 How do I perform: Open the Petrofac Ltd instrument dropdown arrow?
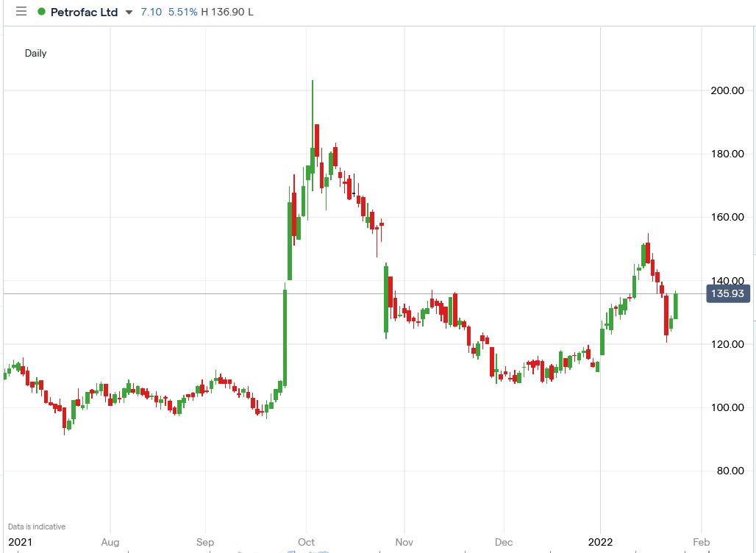coord(129,13)
